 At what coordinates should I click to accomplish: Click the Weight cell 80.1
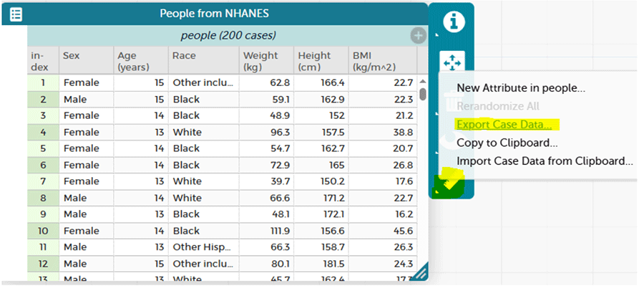[267, 264]
